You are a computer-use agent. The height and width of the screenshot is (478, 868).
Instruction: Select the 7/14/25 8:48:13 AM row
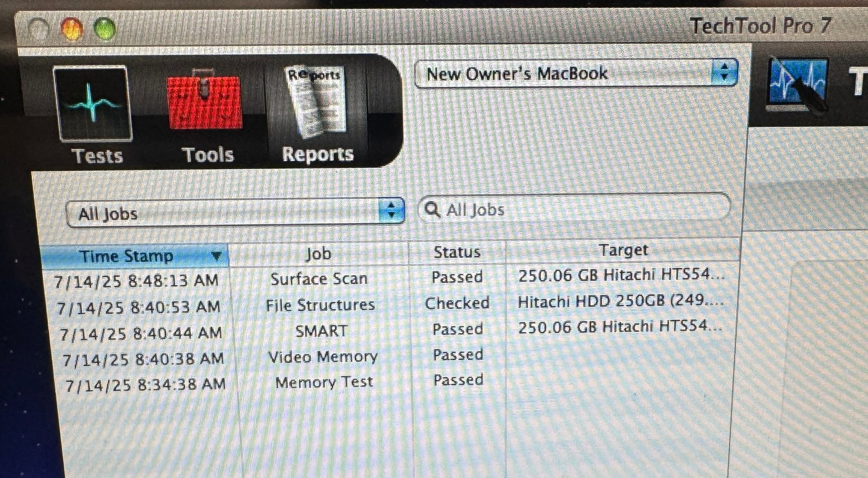[x=390, y=278]
